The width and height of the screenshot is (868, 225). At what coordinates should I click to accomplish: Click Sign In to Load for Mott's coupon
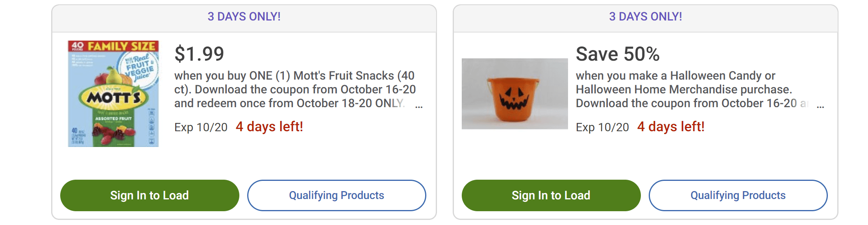pos(150,195)
